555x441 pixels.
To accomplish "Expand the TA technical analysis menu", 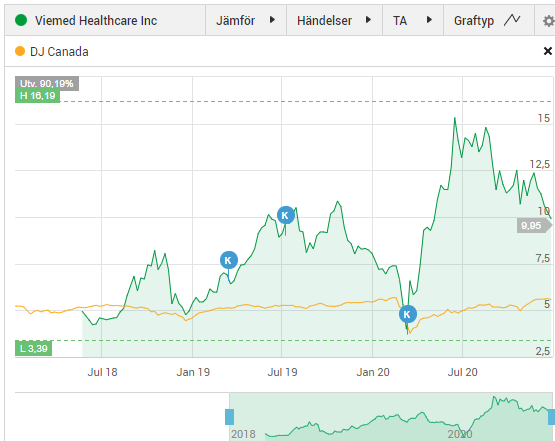I will click(413, 20).
